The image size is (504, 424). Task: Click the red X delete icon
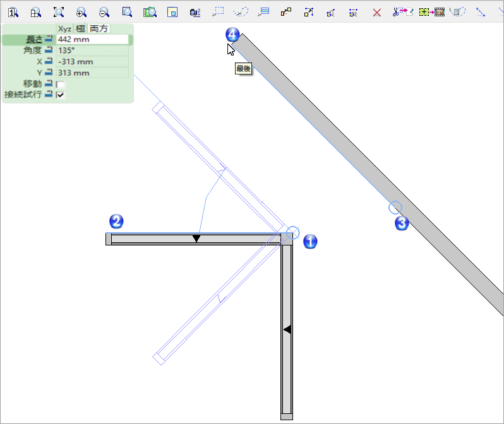click(x=376, y=13)
